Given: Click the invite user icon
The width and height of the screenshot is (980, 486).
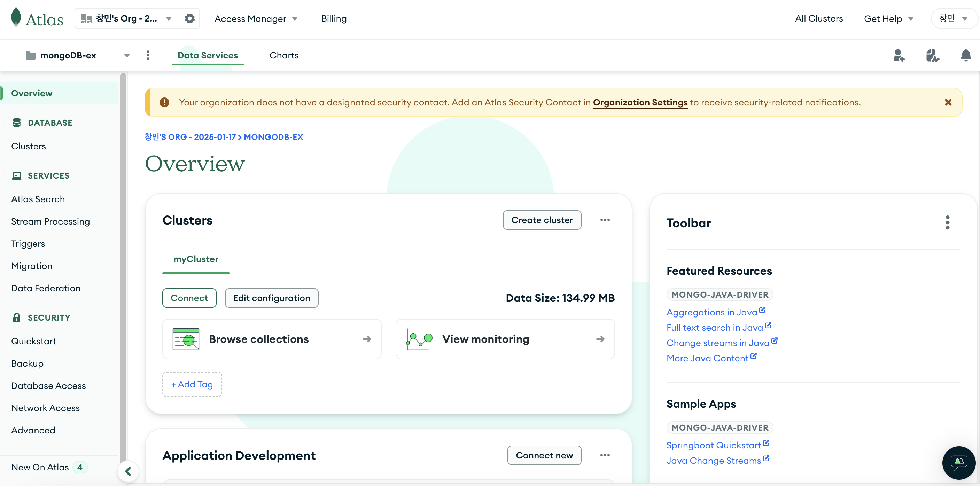Looking at the screenshot, I should click(x=899, y=55).
